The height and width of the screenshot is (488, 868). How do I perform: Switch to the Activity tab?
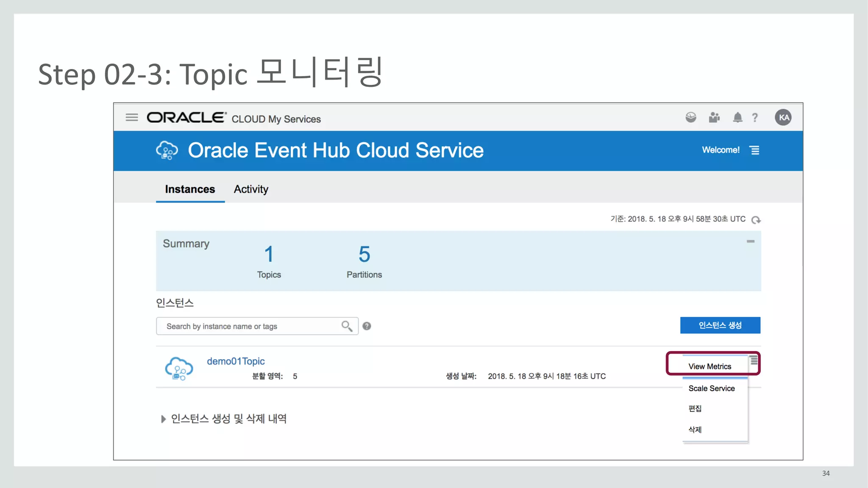pyautogui.click(x=251, y=189)
